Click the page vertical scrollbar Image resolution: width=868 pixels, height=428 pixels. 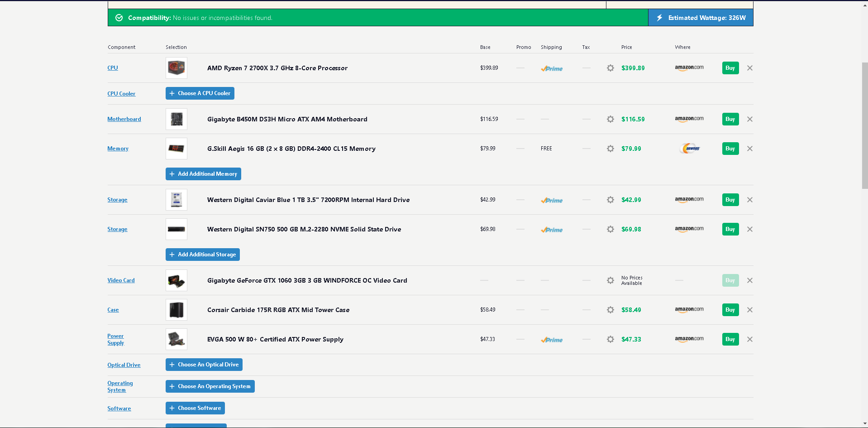(x=864, y=125)
